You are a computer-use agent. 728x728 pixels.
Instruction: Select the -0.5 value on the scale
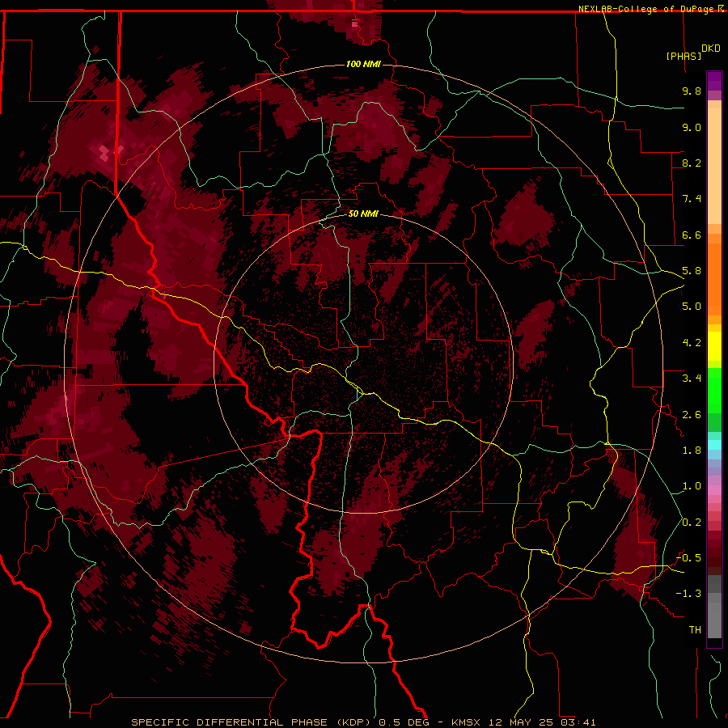688,558
